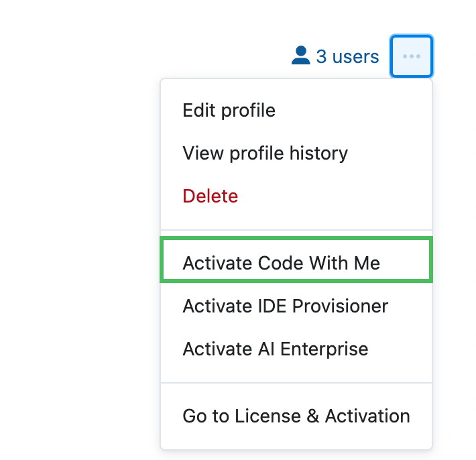This screenshot has width=476, height=460.
Task: Click the three-dots more options button
Action: (412, 56)
